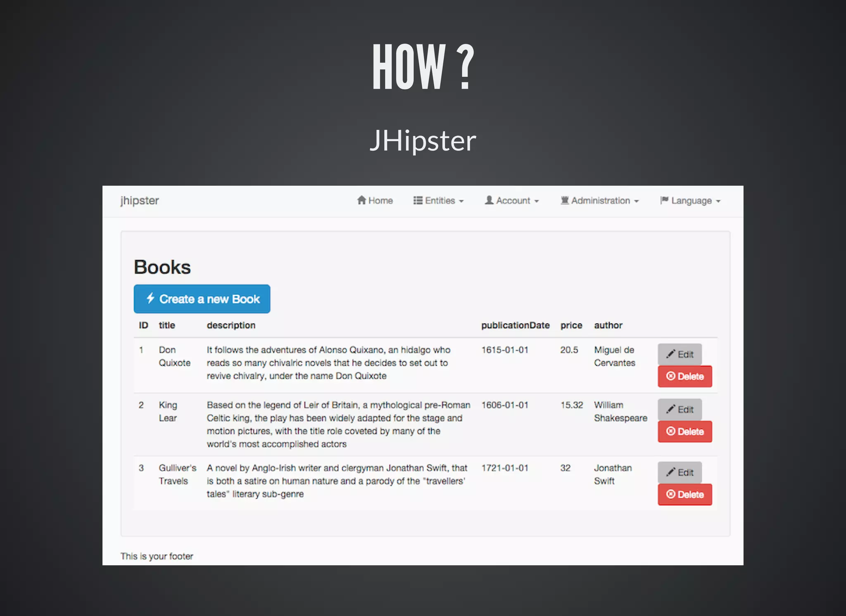
Task: Click price 20.5
Action: [569, 350]
